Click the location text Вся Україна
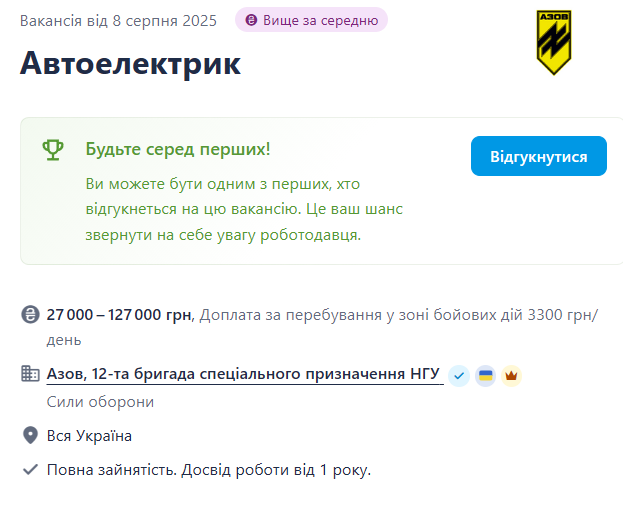 click(89, 436)
